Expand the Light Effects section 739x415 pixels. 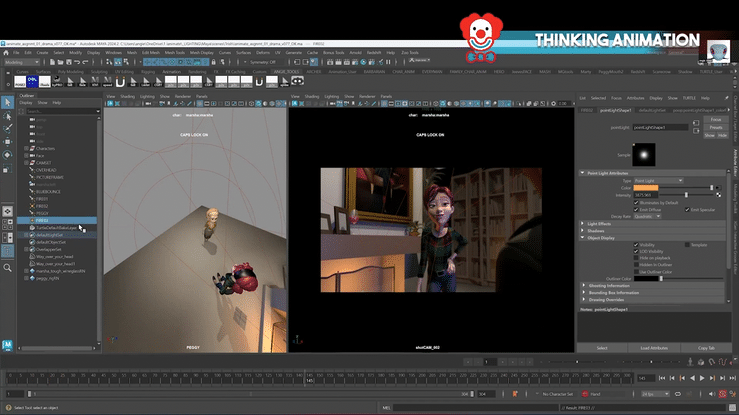tap(583, 224)
